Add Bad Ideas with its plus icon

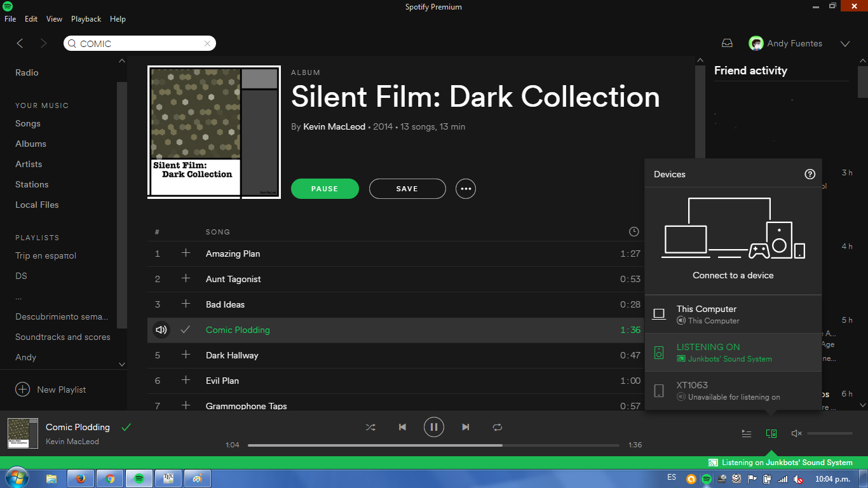point(186,304)
